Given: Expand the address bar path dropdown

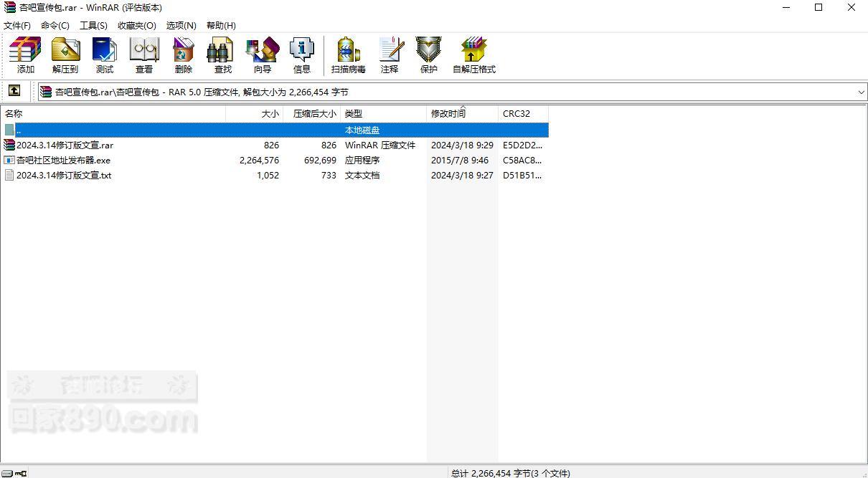Looking at the screenshot, I should (861, 92).
